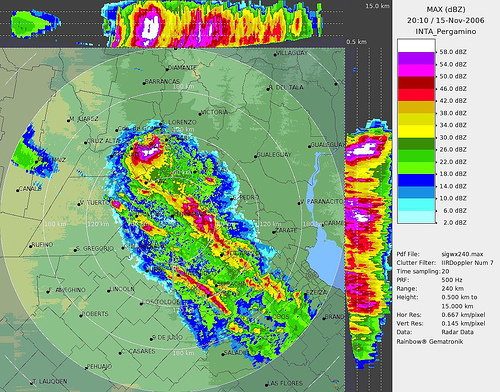Click the ZARATE city label
This screenshot has height=392, width=500.
click(x=286, y=230)
